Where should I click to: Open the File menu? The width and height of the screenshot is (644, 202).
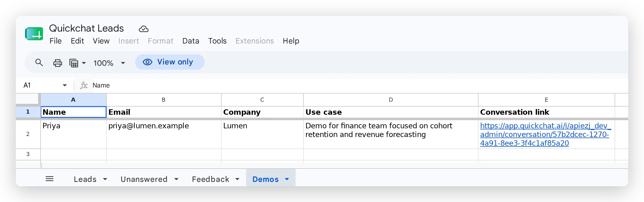(x=56, y=41)
